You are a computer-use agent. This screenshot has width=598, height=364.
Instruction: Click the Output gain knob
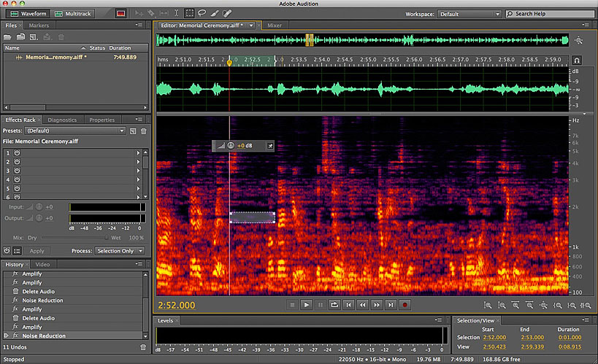[x=39, y=218]
